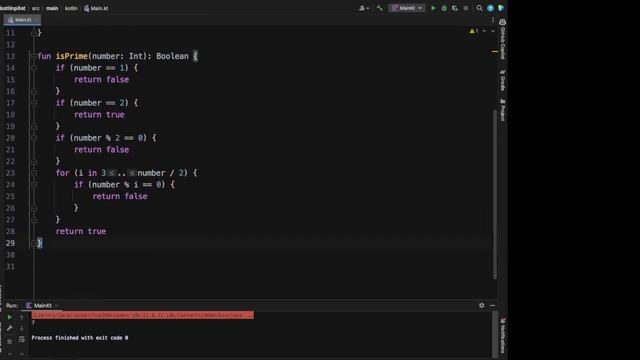Image resolution: width=640 pixels, height=360 pixels.
Task: Click line number 13 in gutter
Action: pyautogui.click(x=10, y=56)
